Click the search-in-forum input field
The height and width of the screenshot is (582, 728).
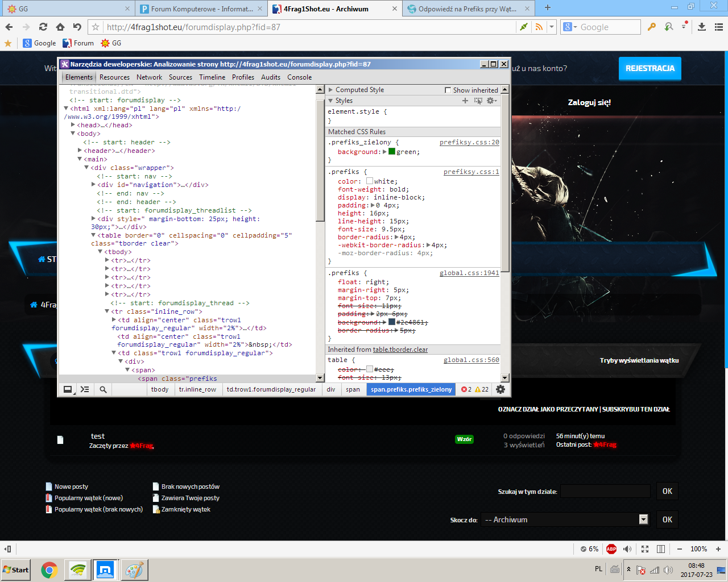(x=605, y=491)
